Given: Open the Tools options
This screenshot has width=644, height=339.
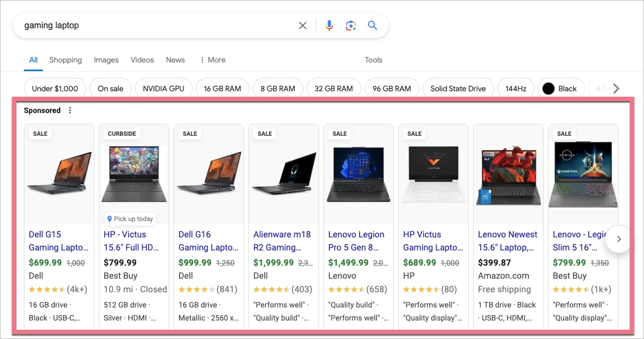Looking at the screenshot, I should (x=373, y=60).
